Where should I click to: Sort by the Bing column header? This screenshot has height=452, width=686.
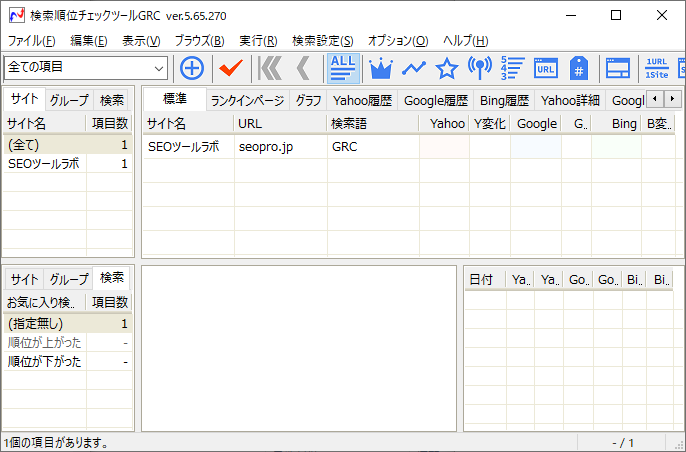click(x=616, y=124)
